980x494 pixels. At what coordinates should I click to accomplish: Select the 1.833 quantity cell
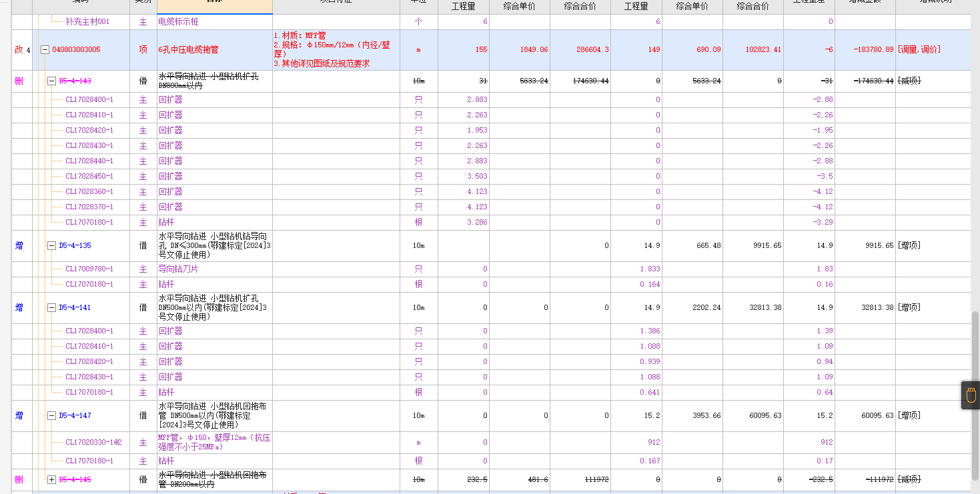pos(636,269)
